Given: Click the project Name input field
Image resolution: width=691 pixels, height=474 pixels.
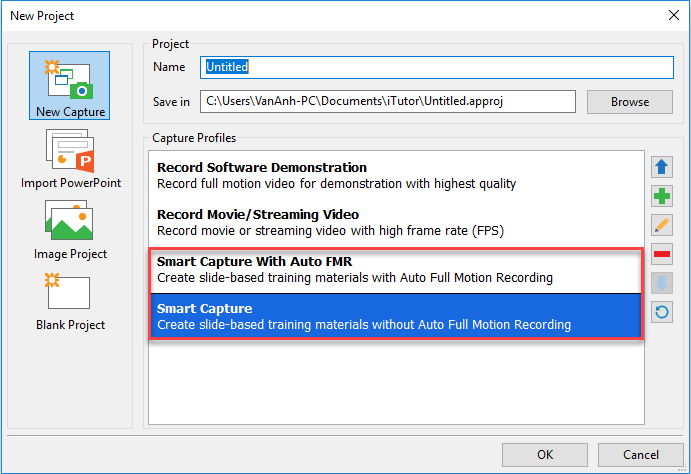Looking at the screenshot, I should (x=437, y=67).
